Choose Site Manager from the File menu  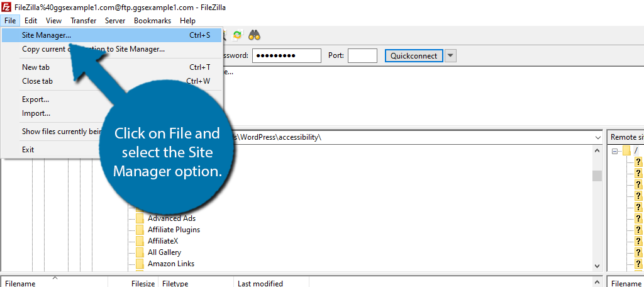coord(47,35)
